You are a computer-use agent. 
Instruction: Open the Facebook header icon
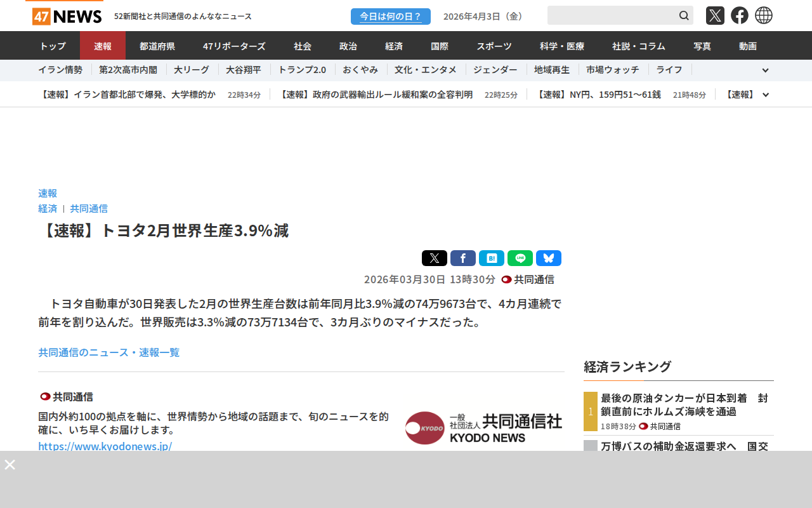740,15
